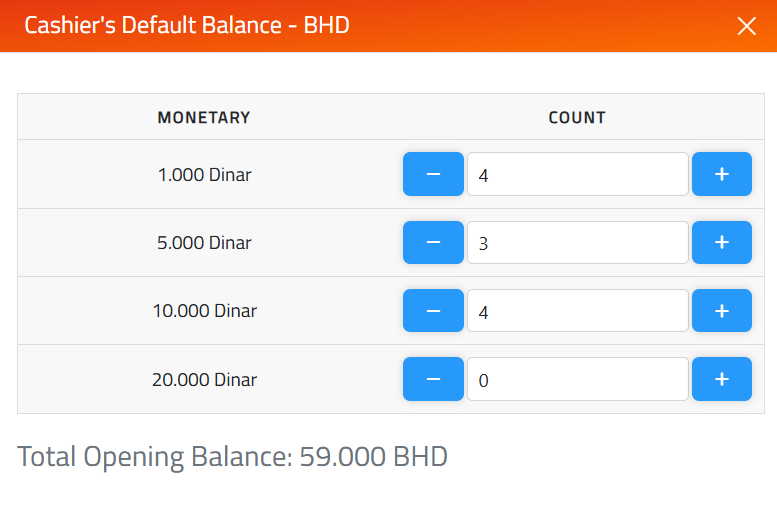The height and width of the screenshot is (512, 777).
Task: Click the 20.000 Dinar row label
Action: click(204, 380)
